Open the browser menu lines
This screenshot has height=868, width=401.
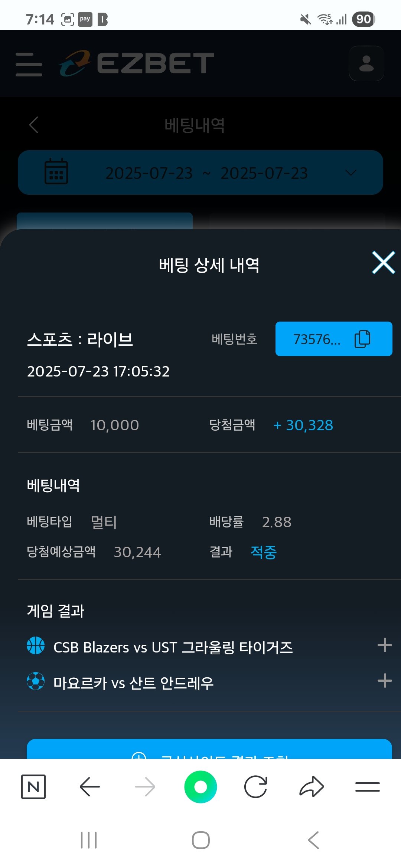click(367, 786)
